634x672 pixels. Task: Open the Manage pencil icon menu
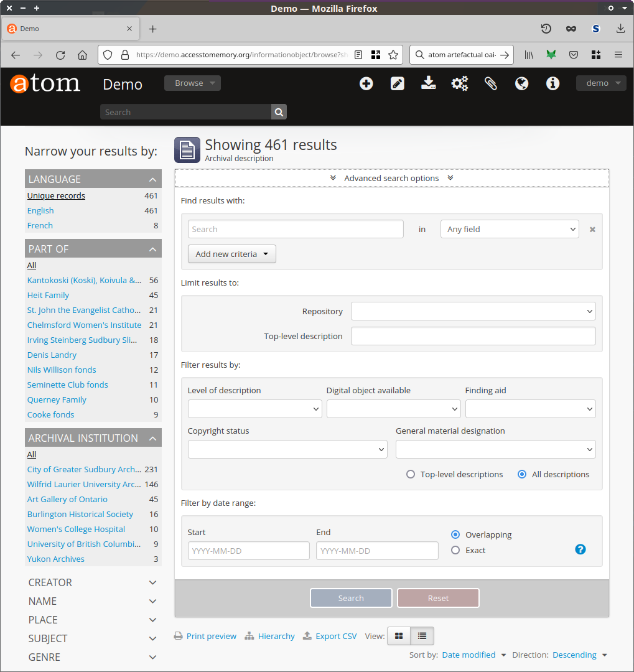coord(398,84)
